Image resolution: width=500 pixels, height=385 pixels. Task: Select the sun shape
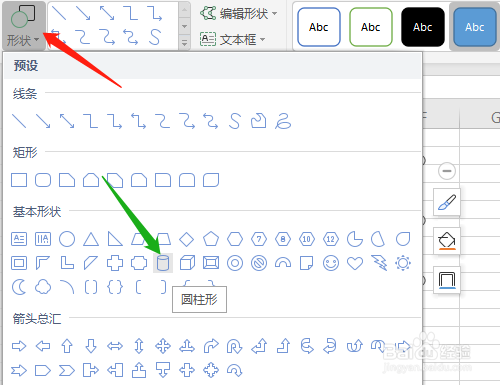[x=403, y=263]
